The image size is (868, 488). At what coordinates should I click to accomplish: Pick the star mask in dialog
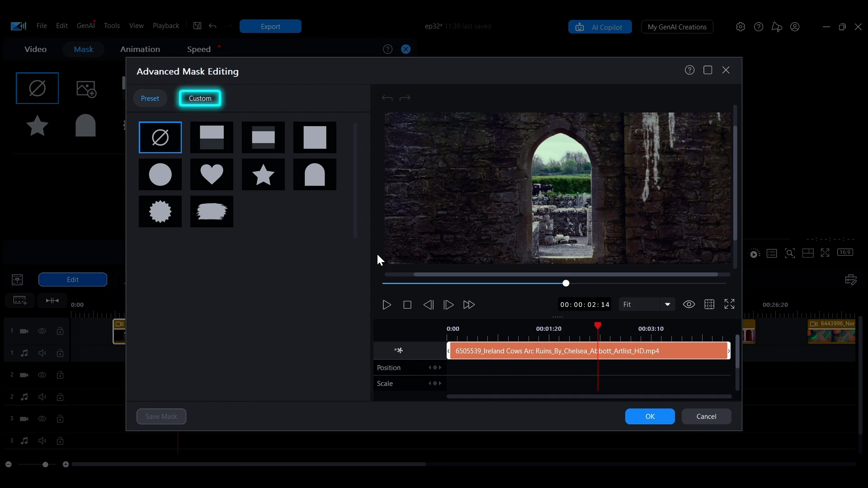tap(263, 174)
